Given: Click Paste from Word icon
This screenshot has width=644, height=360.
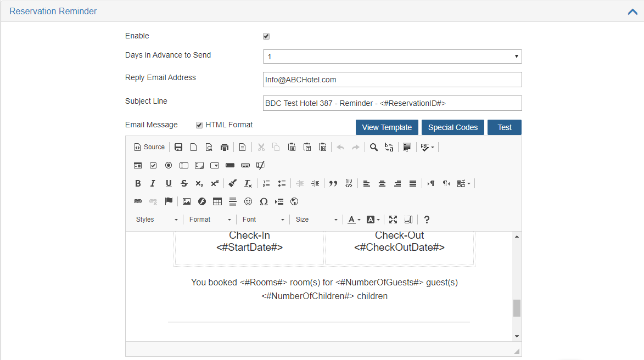Looking at the screenshot, I should pyautogui.click(x=323, y=147).
